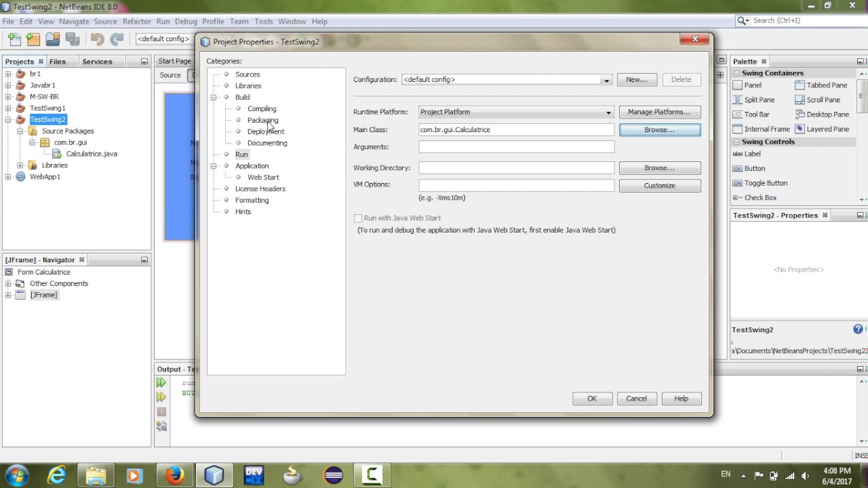
Task: Select the Web Start category
Action: pyautogui.click(x=263, y=178)
